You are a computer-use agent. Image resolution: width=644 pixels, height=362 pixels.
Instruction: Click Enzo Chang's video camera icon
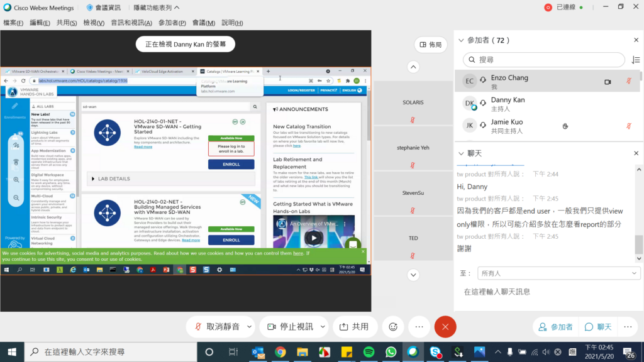(608, 82)
